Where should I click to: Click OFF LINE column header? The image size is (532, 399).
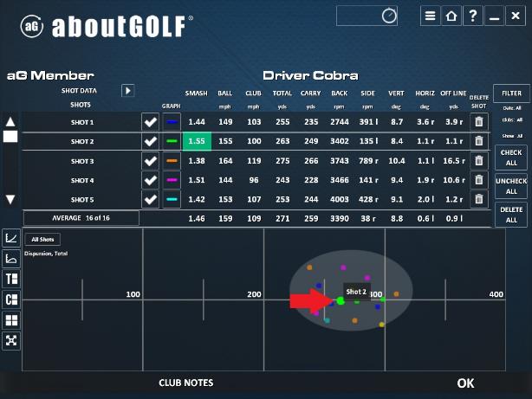click(453, 93)
